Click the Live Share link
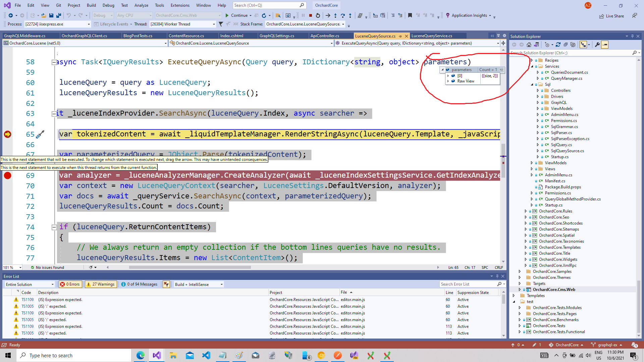 click(x=612, y=16)
